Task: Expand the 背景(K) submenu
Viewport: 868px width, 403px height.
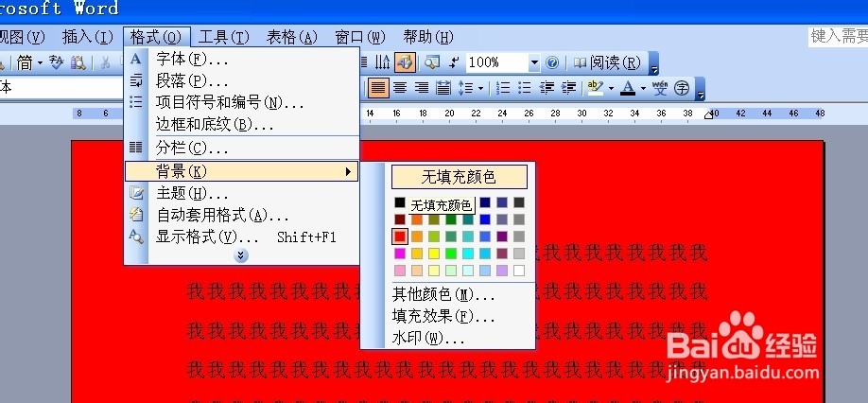Action: click(241, 171)
